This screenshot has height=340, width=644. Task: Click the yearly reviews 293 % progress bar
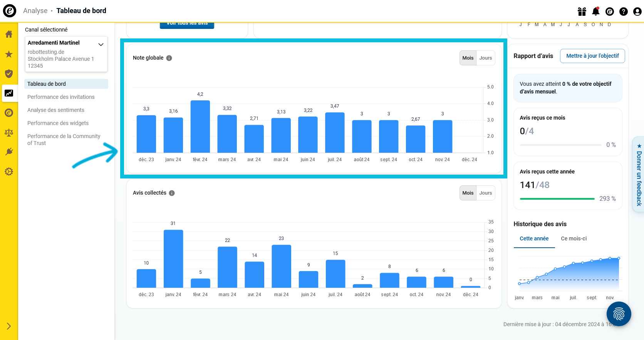[x=557, y=199]
